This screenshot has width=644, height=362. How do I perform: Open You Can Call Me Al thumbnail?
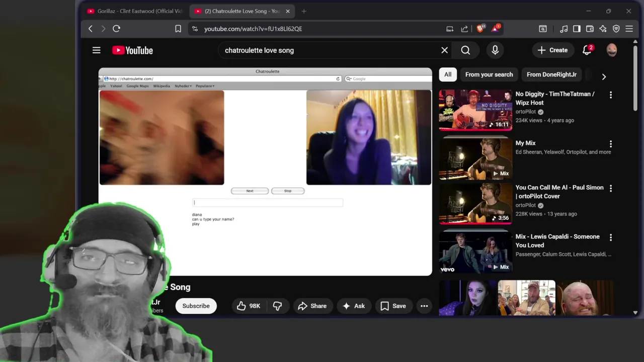pyautogui.click(x=475, y=204)
